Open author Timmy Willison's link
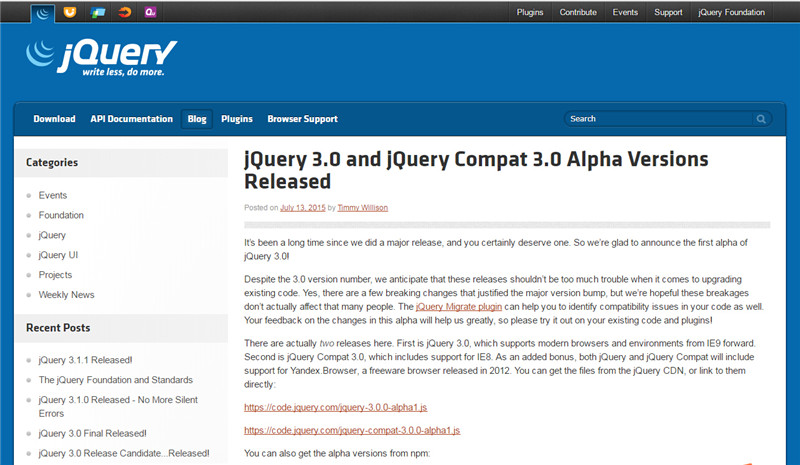The width and height of the screenshot is (800, 465). [x=362, y=208]
